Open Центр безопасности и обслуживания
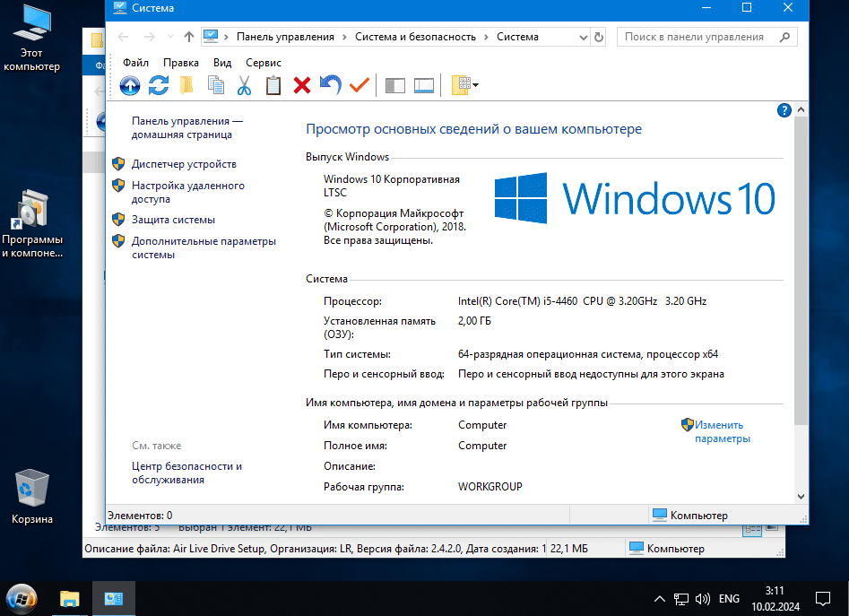 coord(186,473)
